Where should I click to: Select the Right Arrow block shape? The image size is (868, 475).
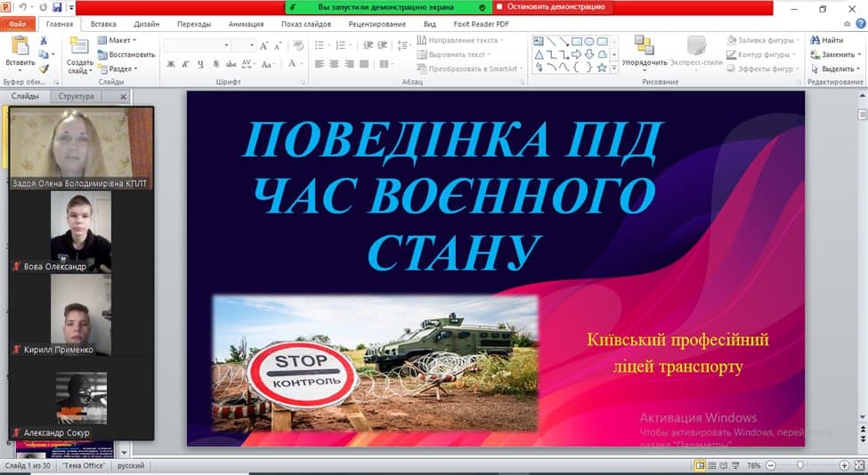(576, 54)
